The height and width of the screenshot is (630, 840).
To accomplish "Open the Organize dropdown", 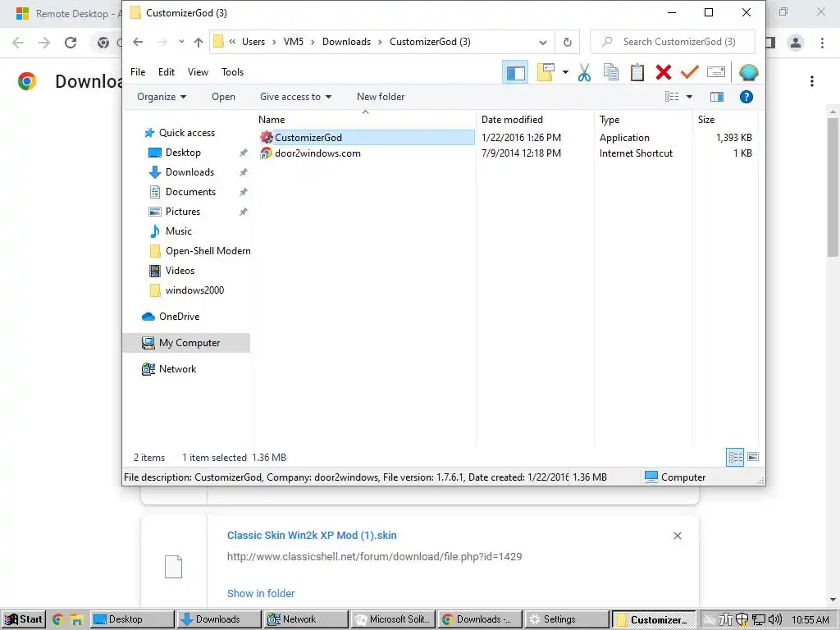I will 162,97.
